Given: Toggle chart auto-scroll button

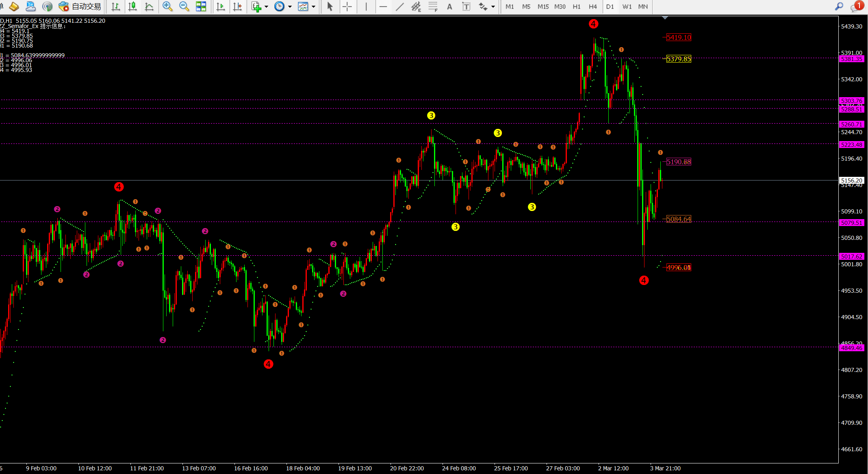Looking at the screenshot, I should (x=221, y=7).
